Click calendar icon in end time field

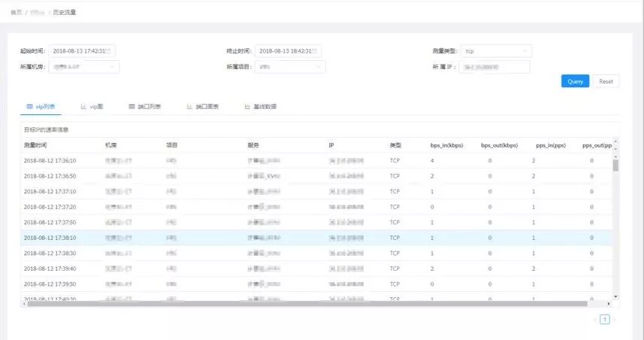click(x=314, y=51)
